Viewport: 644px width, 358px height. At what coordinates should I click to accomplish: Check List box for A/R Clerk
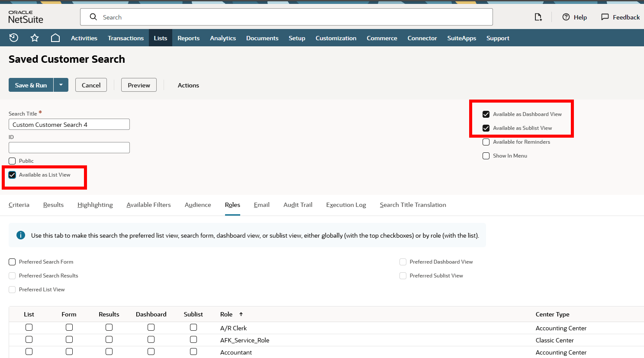point(29,327)
